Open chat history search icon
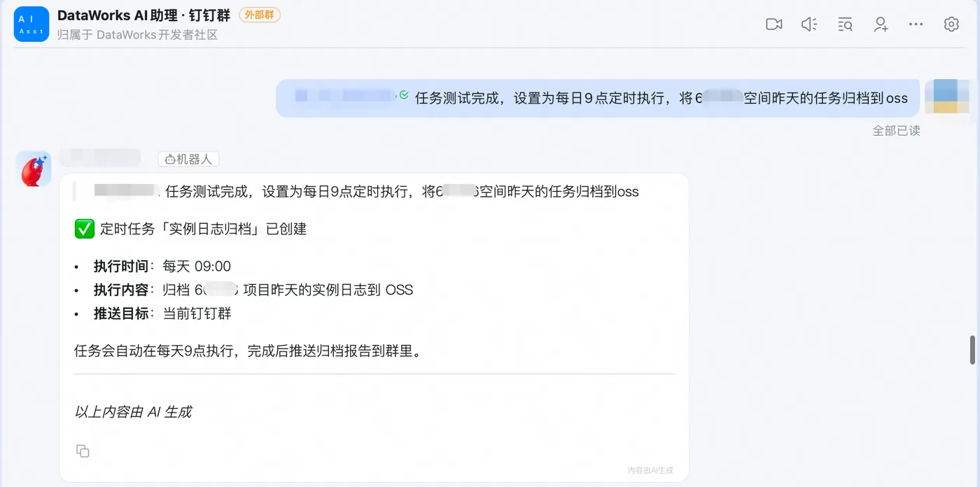The image size is (980, 487). click(x=845, y=24)
